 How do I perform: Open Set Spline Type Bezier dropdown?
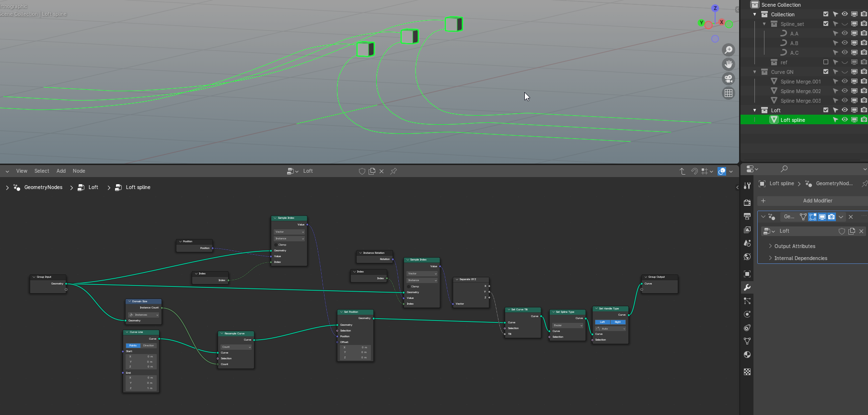(x=568, y=325)
